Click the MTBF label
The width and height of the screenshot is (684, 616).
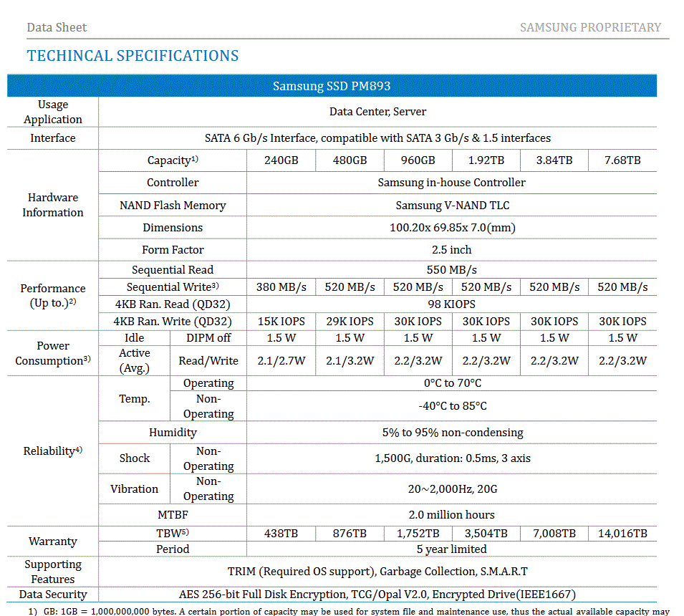173,515
